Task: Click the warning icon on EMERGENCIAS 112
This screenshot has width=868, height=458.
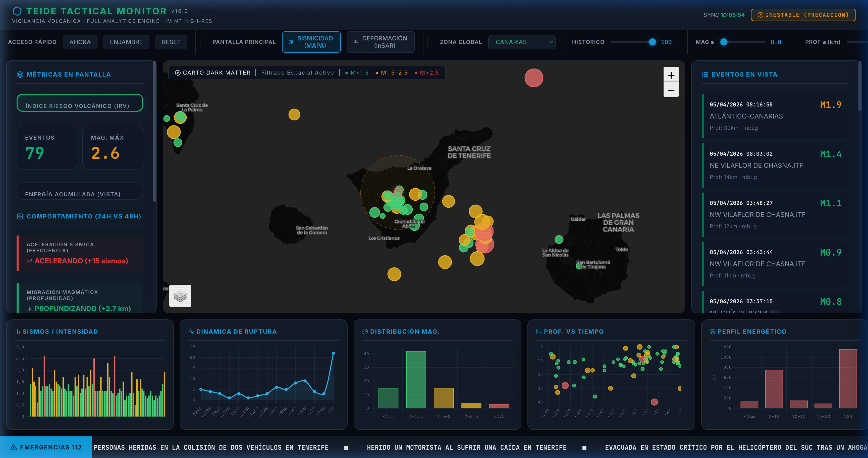Action: pyautogui.click(x=14, y=447)
